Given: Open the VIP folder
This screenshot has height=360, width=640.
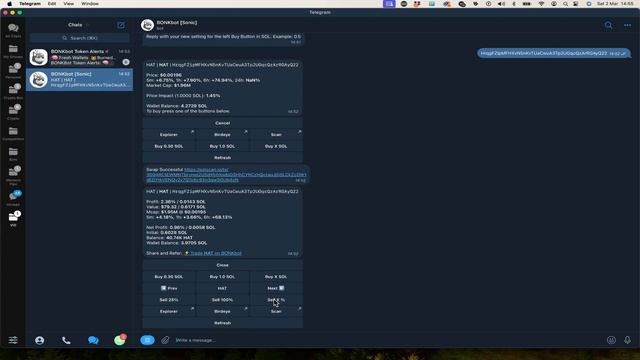Looking at the screenshot, I should (x=13, y=219).
